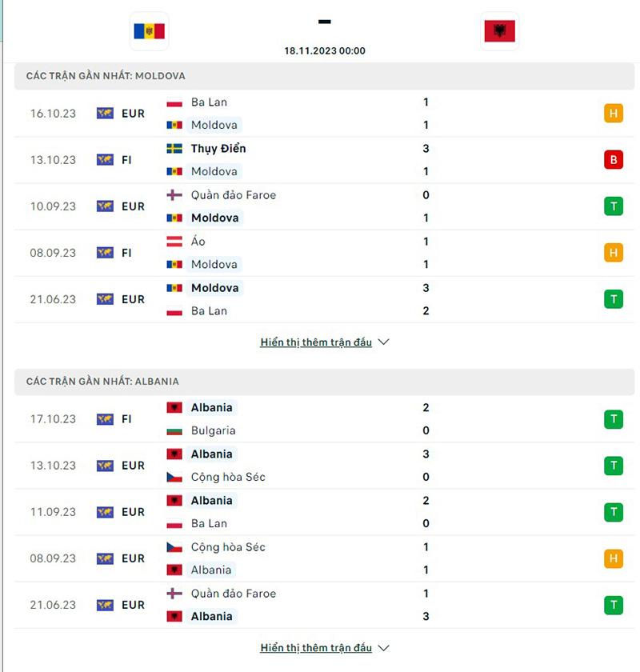Click the Sweden flag next to Thụy Điển
The image size is (640, 672).
(174, 149)
